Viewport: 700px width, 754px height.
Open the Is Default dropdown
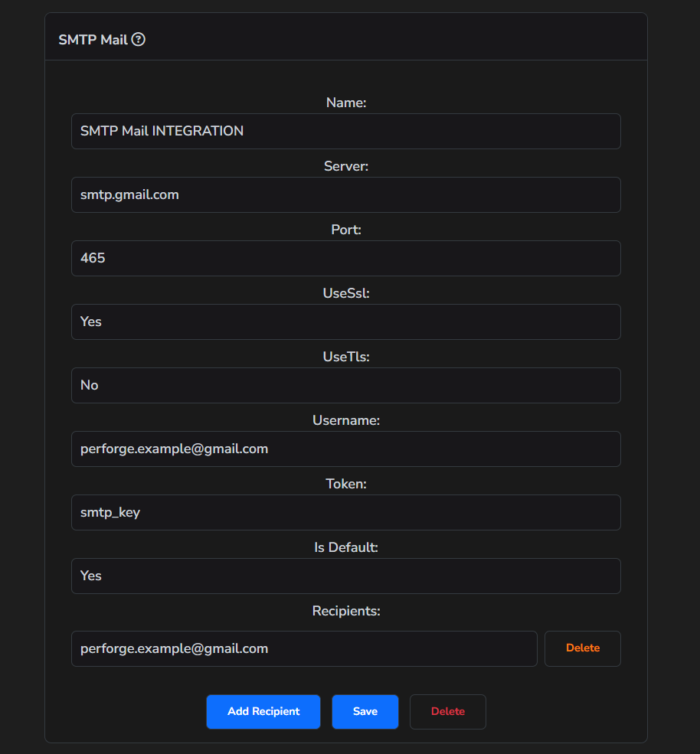(x=346, y=576)
